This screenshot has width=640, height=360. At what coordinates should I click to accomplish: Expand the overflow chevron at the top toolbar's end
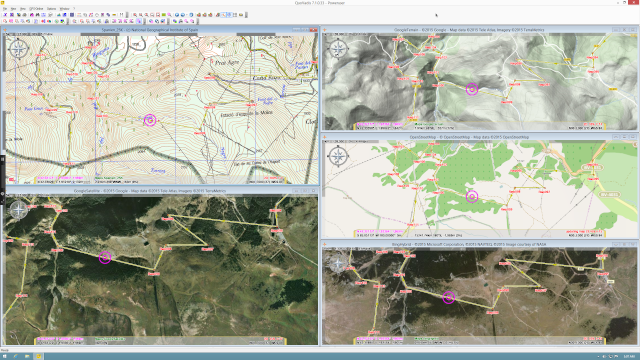click(246, 15)
